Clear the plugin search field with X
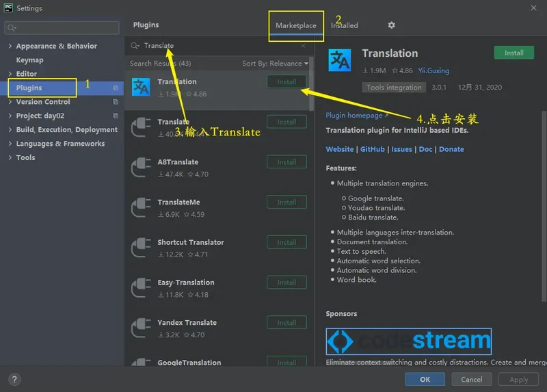 [304, 46]
